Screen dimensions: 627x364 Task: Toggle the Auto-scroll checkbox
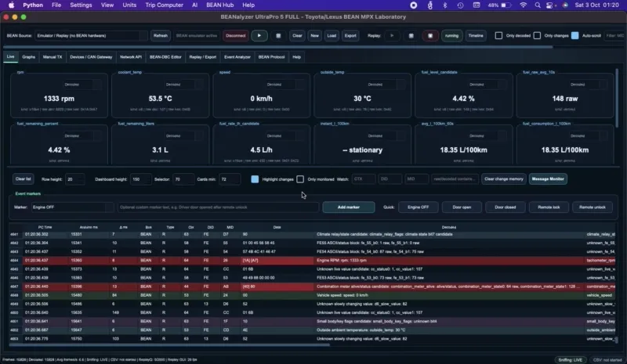[x=574, y=35]
